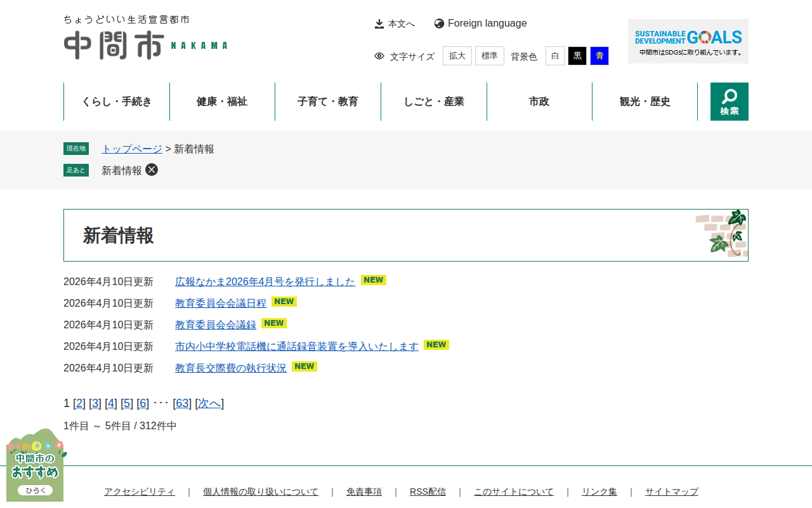This screenshot has height=508, width=812.
Task: Set background color to blue (青)
Action: [599, 56]
